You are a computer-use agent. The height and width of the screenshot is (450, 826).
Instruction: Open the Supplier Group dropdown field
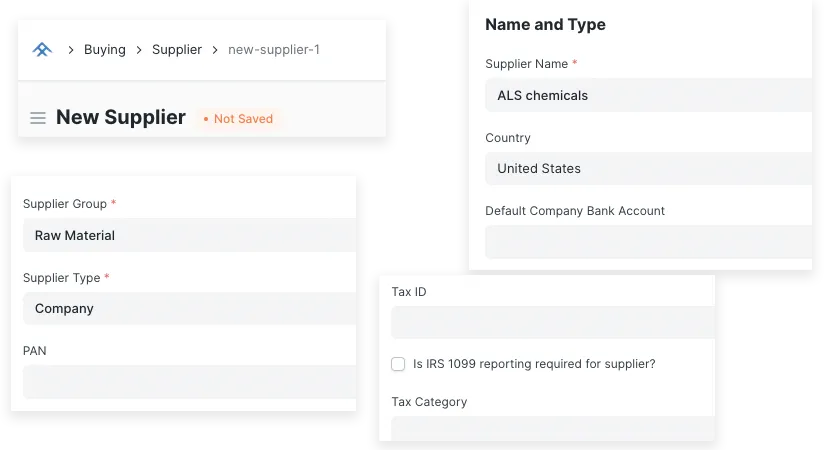pos(188,235)
